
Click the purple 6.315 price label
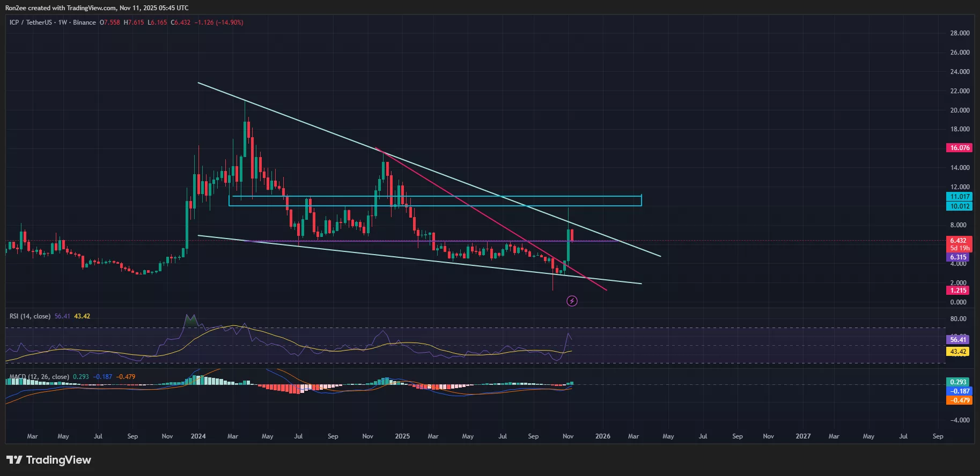(x=958, y=257)
